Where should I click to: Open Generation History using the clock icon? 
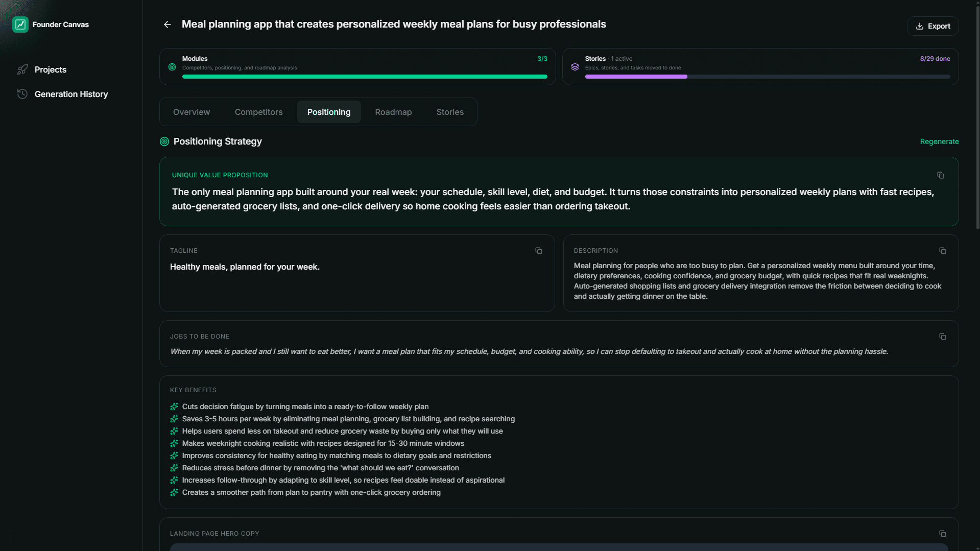pos(22,94)
